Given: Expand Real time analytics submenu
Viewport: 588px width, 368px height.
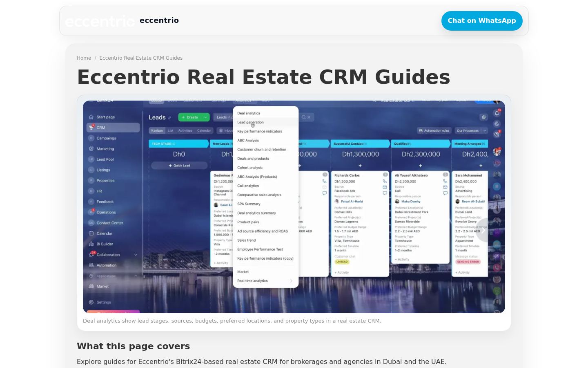Looking at the screenshot, I should point(291,281).
